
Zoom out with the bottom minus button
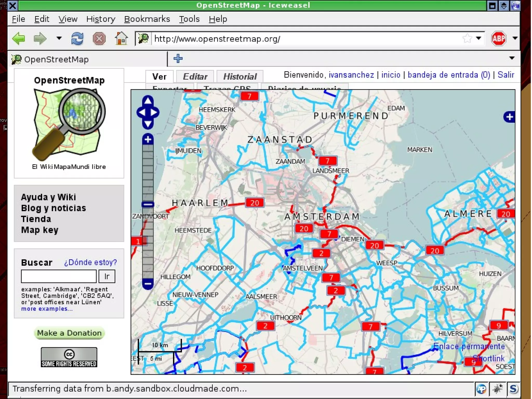tap(148, 283)
